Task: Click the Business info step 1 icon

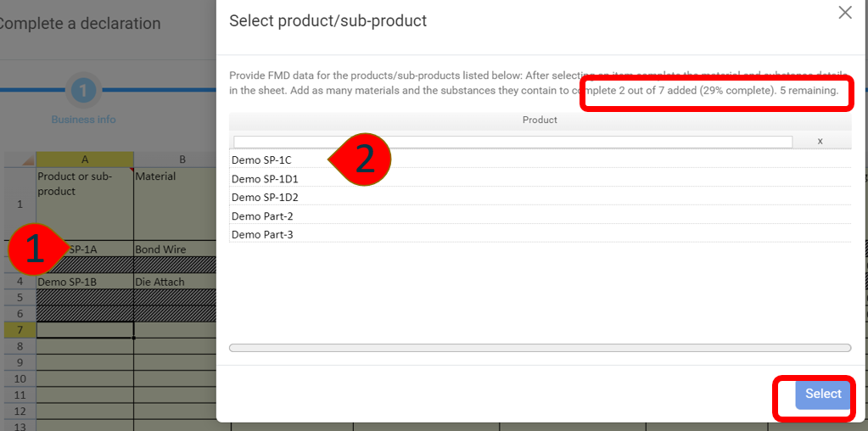Action: coord(83,90)
